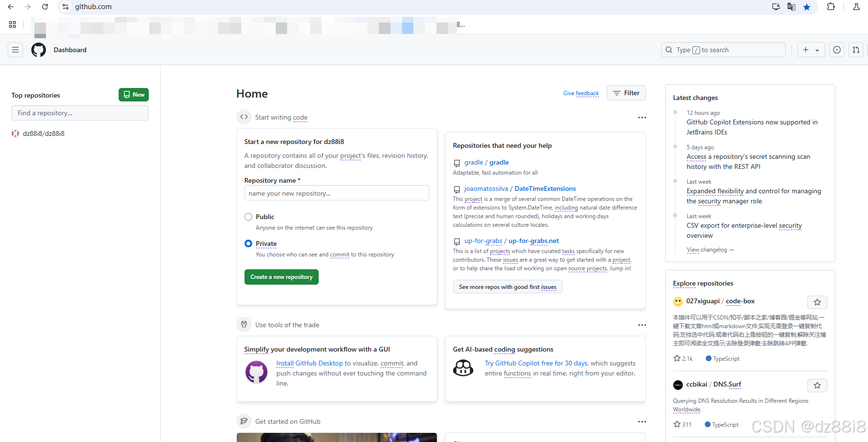Click the repository icon beside up-for-grabs
Viewport: 868px width, 442px height.
tap(457, 242)
